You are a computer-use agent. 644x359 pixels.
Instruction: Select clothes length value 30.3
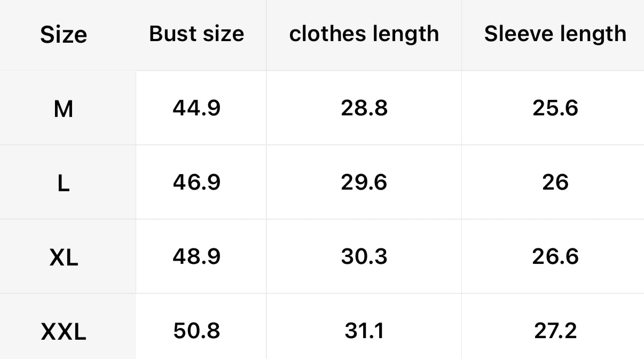[364, 257]
